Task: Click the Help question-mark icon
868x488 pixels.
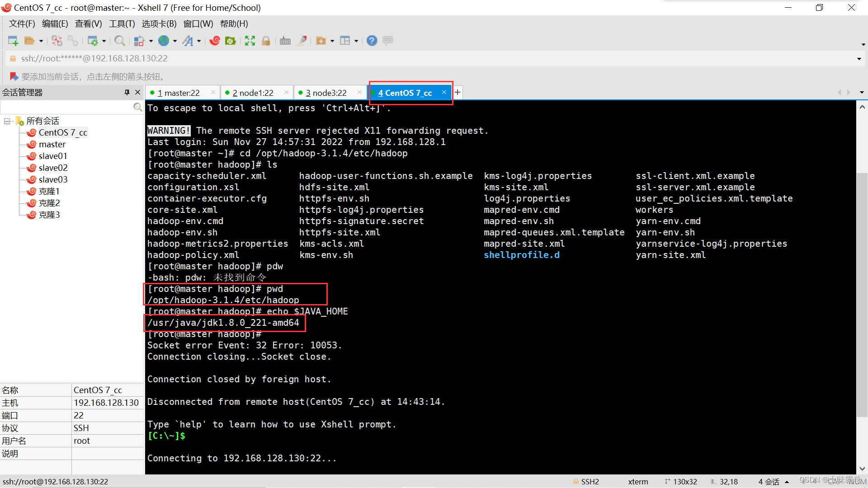Action: tap(372, 41)
